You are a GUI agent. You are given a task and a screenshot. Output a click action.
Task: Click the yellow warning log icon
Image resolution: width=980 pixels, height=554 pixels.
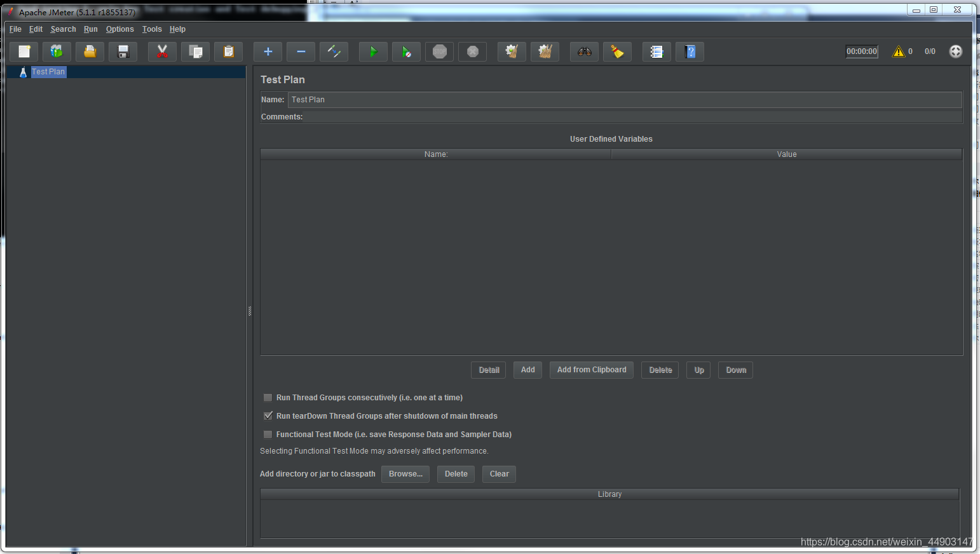click(x=899, y=51)
